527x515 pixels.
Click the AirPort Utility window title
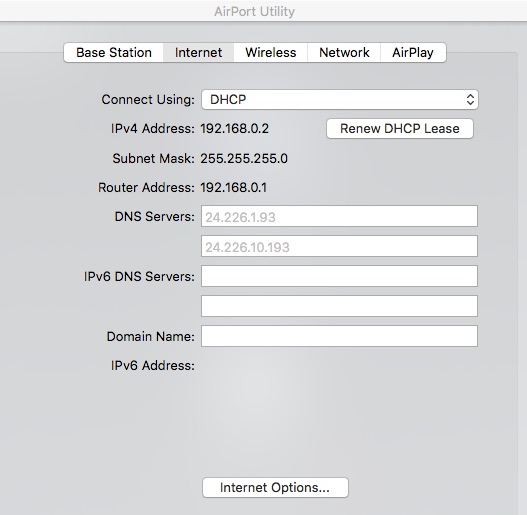[254, 12]
